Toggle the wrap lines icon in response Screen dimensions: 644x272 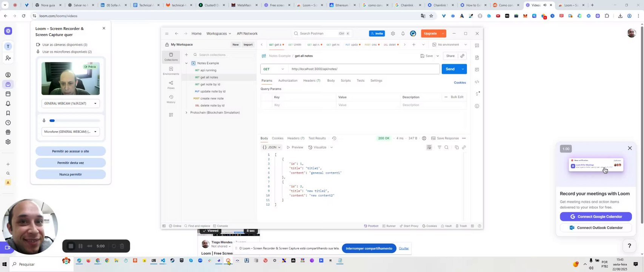click(x=429, y=147)
